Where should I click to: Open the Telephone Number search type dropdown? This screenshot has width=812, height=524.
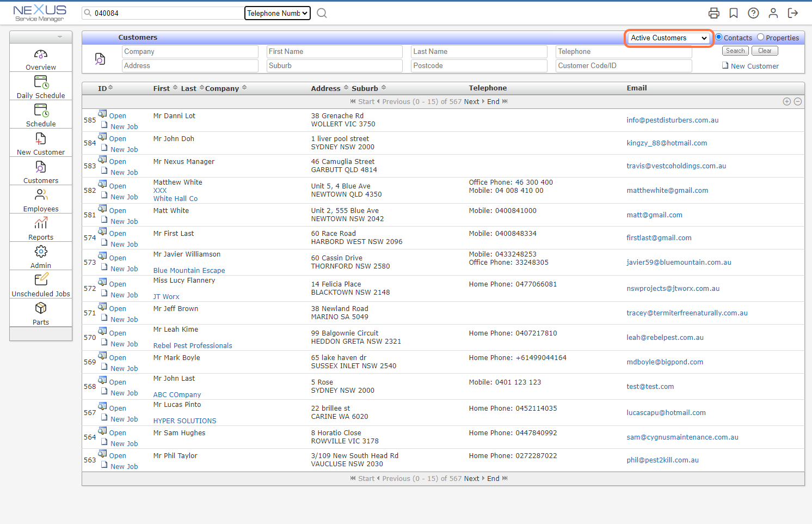pos(277,13)
